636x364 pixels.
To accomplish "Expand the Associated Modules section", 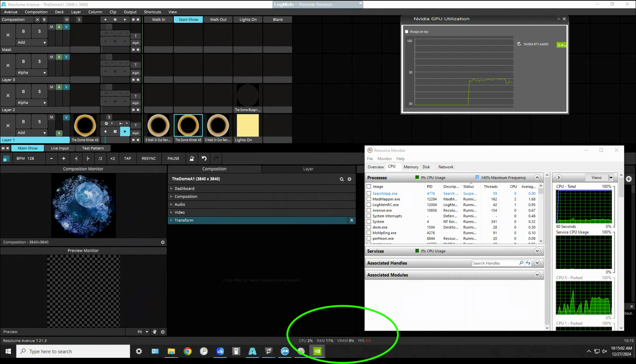I will 537,275.
